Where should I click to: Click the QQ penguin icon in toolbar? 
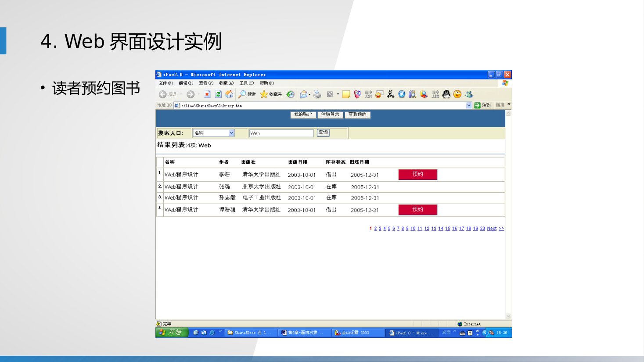(x=446, y=94)
